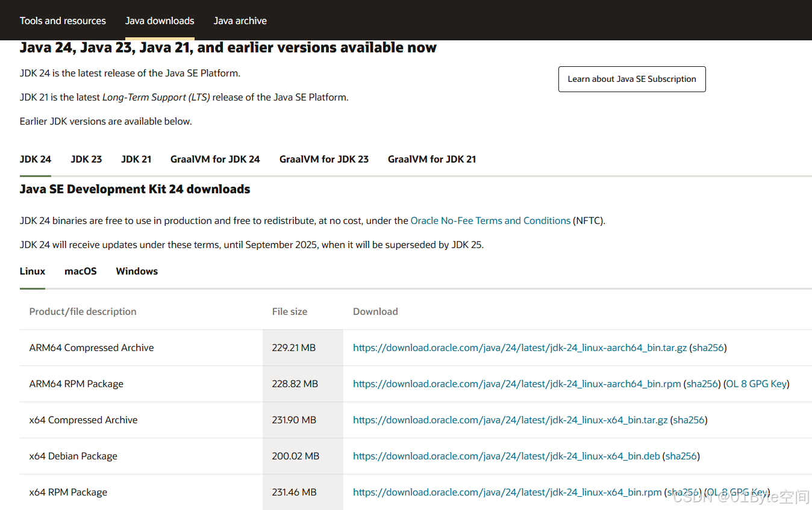The height and width of the screenshot is (510, 812).
Task: Open sha256 for ARM64 Compressed Archive
Action: (708, 347)
